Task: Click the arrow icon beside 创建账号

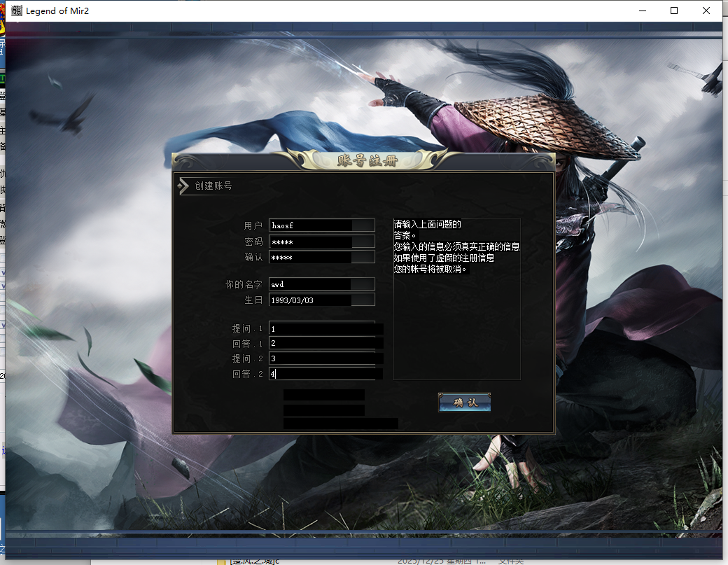Action: coord(183,186)
